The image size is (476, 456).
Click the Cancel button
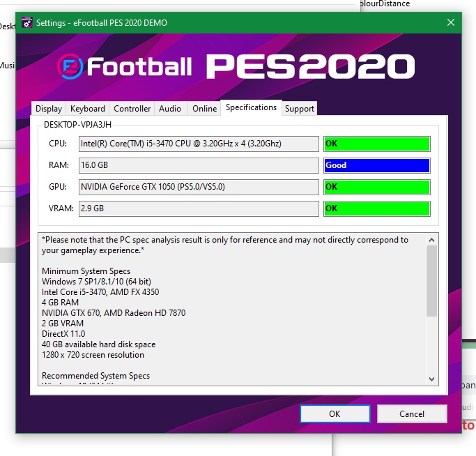[412, 413]
